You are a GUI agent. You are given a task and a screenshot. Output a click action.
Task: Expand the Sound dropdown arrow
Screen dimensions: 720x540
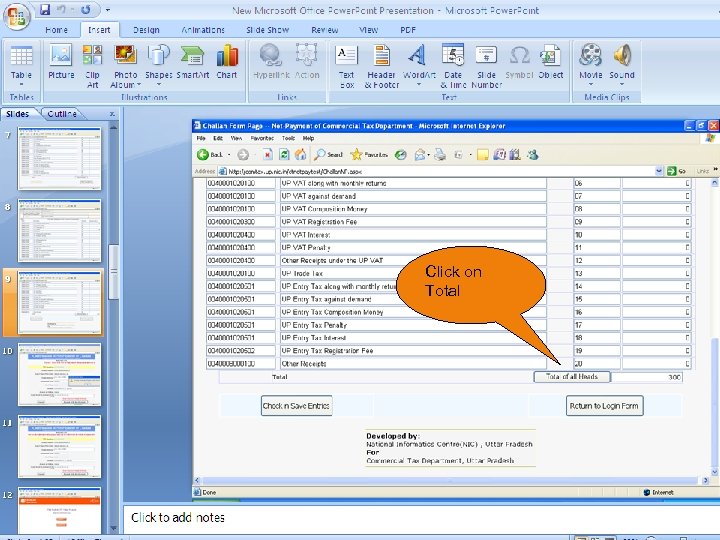click(x=622, y=84)
